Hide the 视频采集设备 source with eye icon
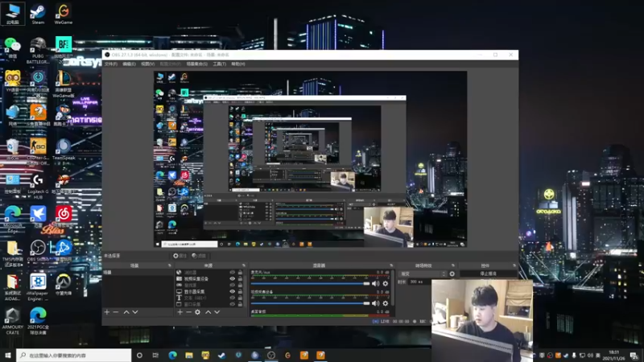Image resolution: width=644 pixels, height=362 pixels. (x=232, y=278)
